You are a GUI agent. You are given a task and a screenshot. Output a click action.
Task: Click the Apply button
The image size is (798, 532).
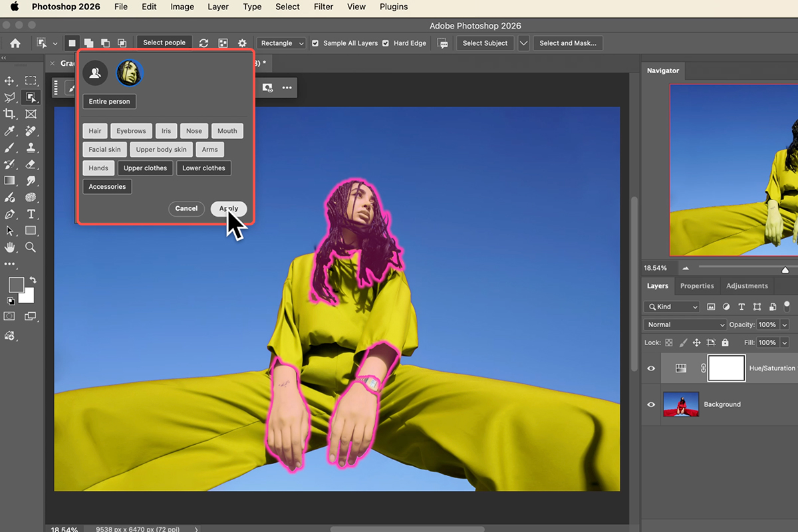pos(229,208)
